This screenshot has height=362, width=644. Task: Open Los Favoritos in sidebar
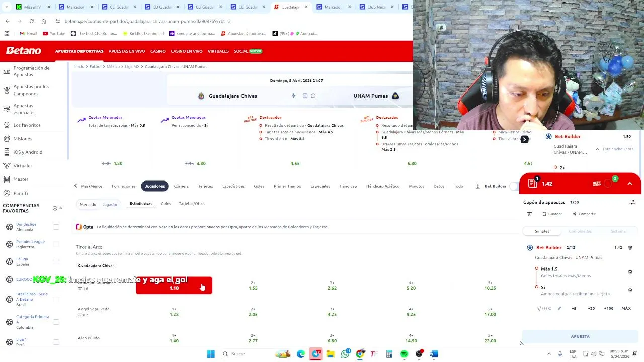tap(27, 125)
